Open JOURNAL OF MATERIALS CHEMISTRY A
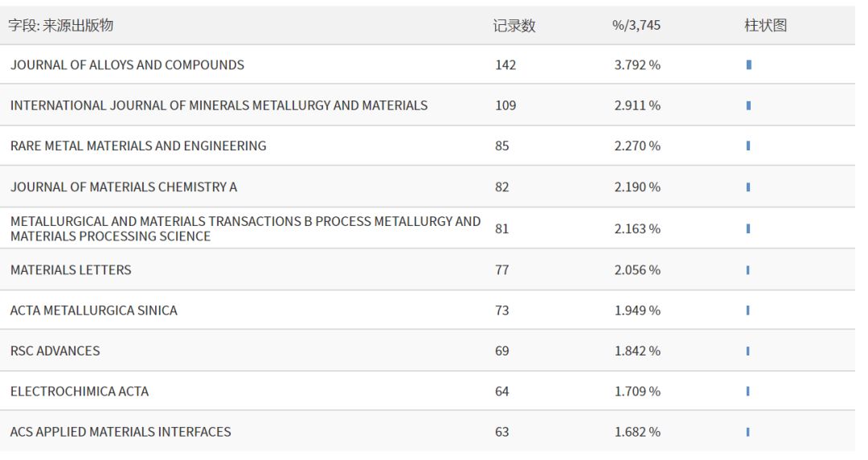The image size is (868, 460). tap(124, 187)
